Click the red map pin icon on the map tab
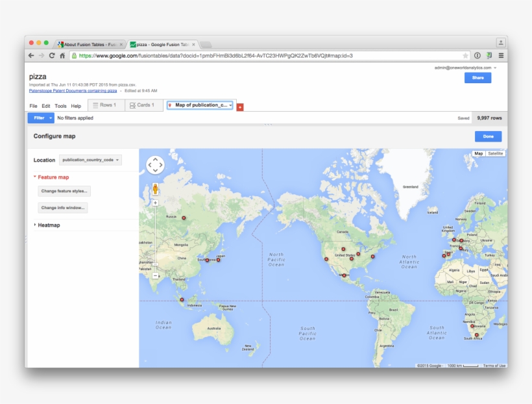The height and width of the screenshot is (404, 532). (x=169, y=105)
